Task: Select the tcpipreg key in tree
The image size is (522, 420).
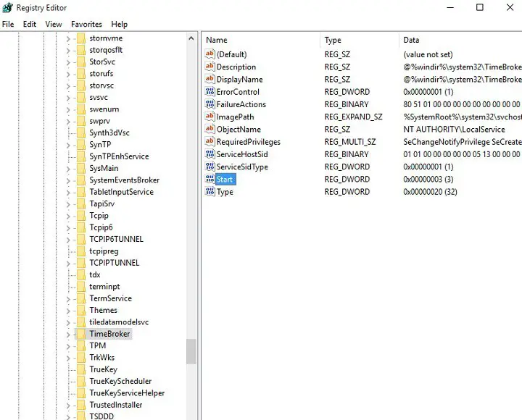Action: (x=104, y=251)
